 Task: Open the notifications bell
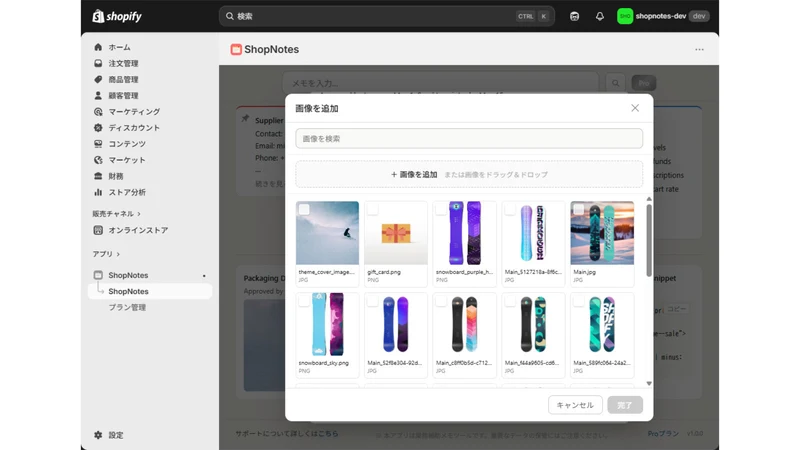[x=599, y=16]
